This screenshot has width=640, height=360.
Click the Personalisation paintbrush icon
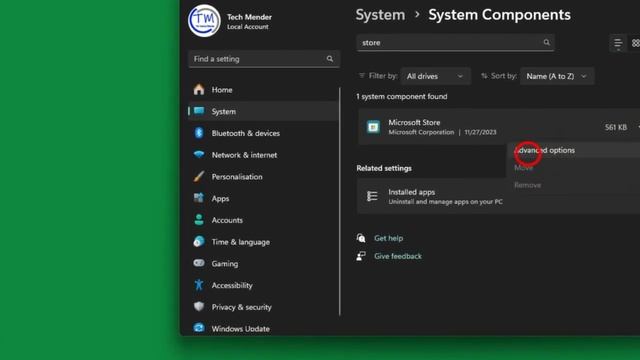coord(199,176)
